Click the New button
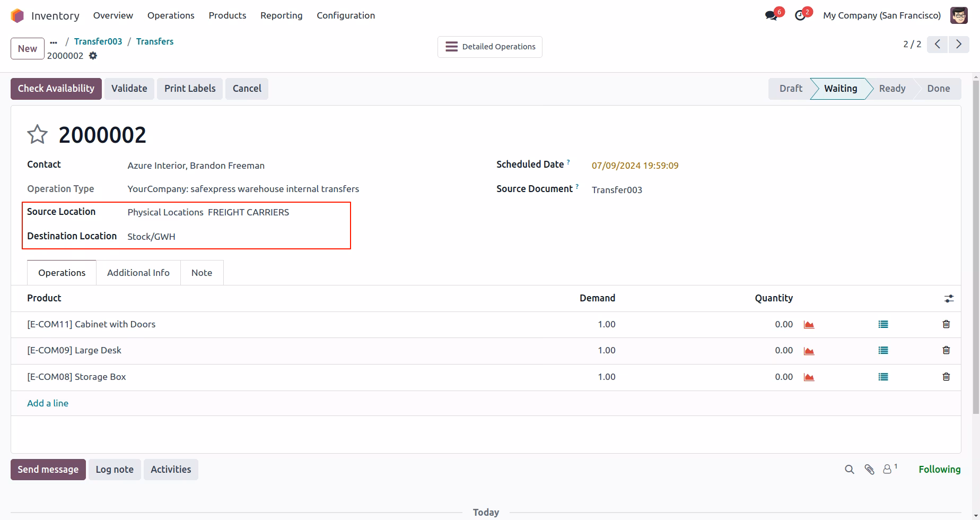 [28, 49]
